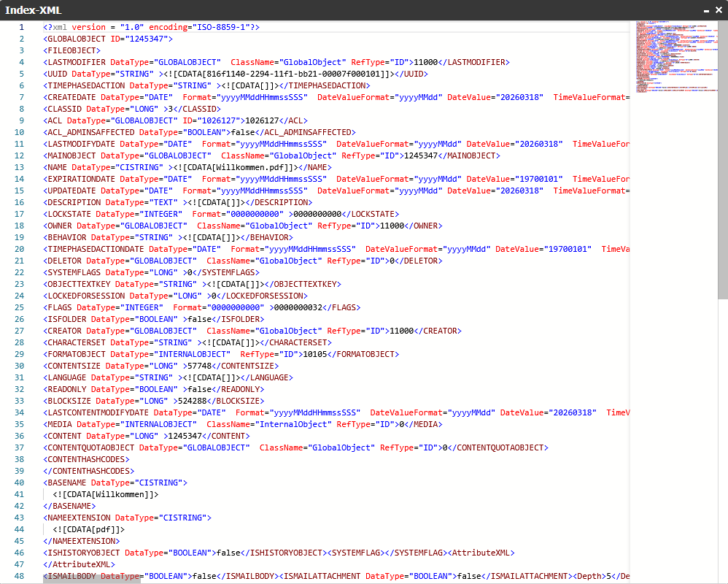
Task: Close the Index-XML window
Action: pos(718,11)
